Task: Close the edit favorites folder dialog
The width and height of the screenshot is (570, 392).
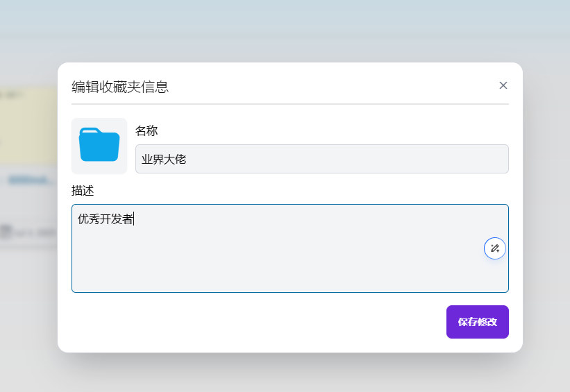Action: pos(503,85)
